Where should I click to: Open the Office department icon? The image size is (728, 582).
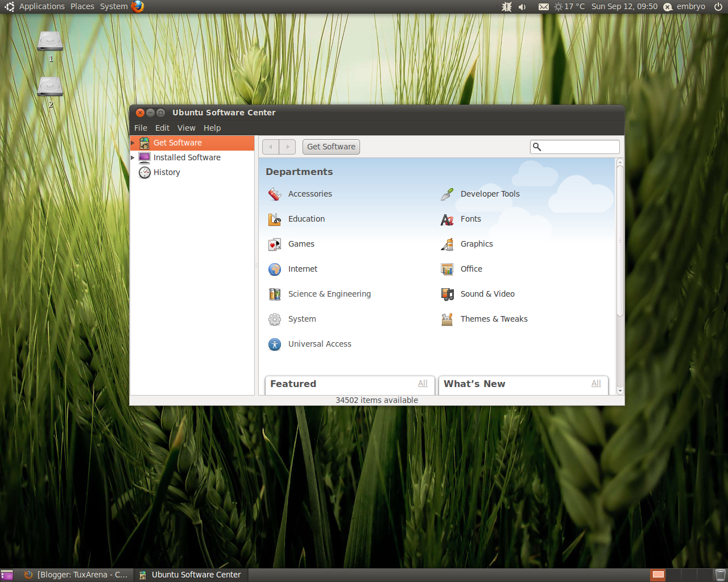pyautogui.click(x=447, y=269)
